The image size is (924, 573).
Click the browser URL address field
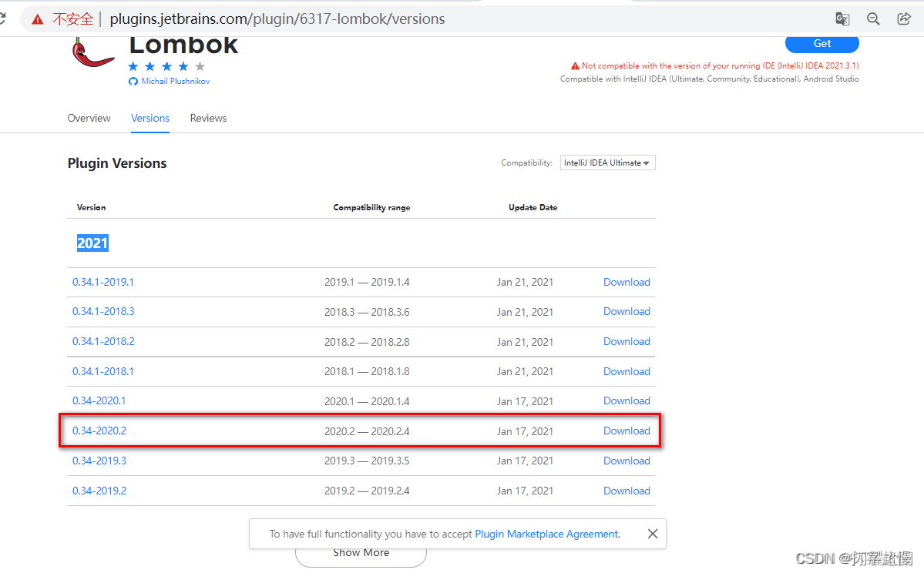pyautogui.click(x=277, y=18)
